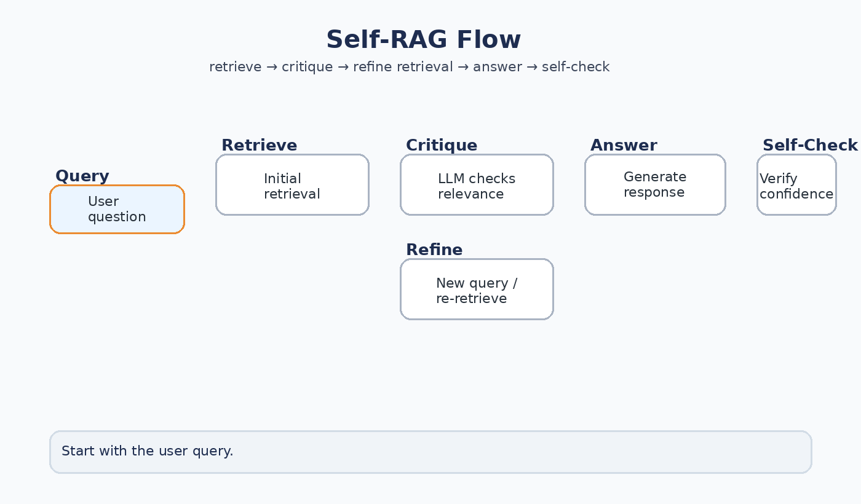Click the Query stage label
Image resolution: width=861 pixels, height=504 pixels.
click(x=82, y=176)
